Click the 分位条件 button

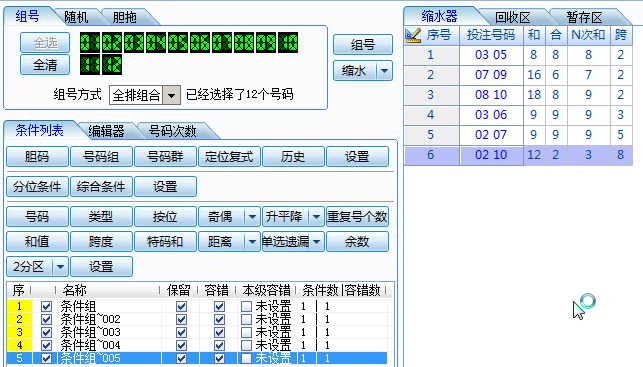tap(37, 187)
